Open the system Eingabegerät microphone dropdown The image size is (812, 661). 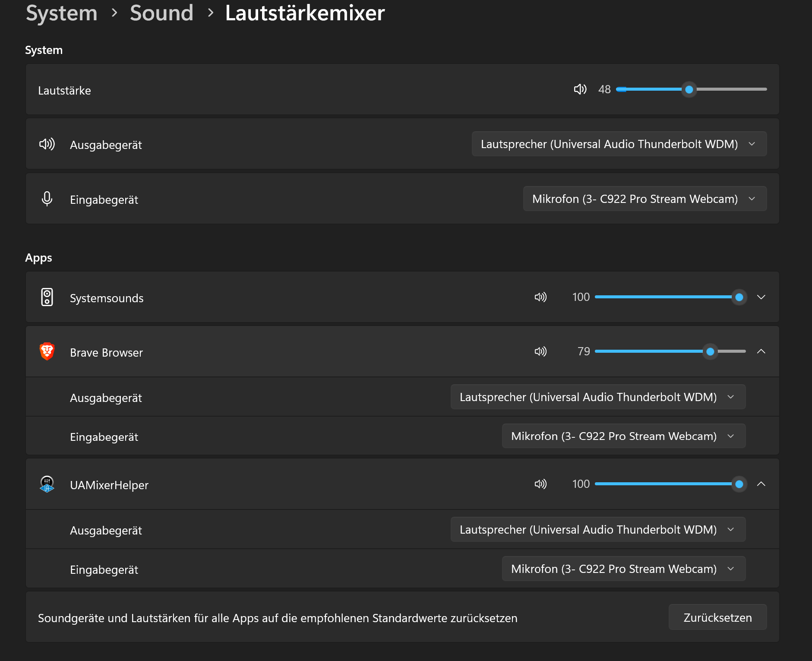(645, 199)
